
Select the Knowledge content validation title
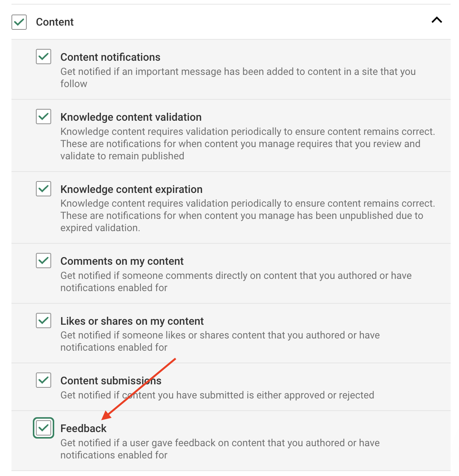131,117
